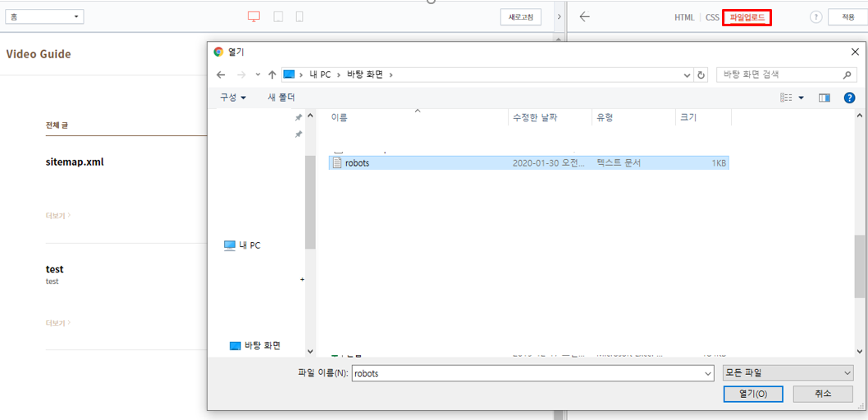Click the robots text file icon
Viewport: 868px width, 420px height.
[x=336, y=162]
